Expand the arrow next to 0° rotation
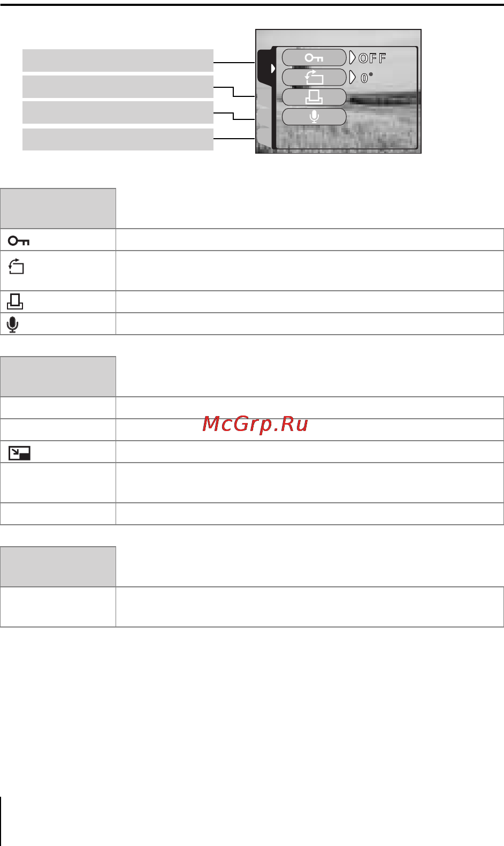The height and width of the screenshot is (846, 504). click(x=353, y=78)
